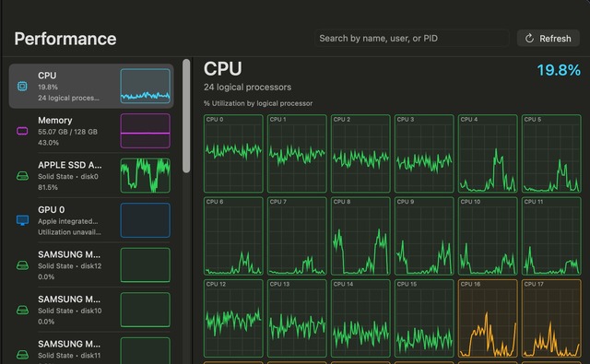Click the GPU 0 monitor icon
Image resolution: width=590 pixels, height=364 pixels.
pyautogui.click(x=22, y=220)
